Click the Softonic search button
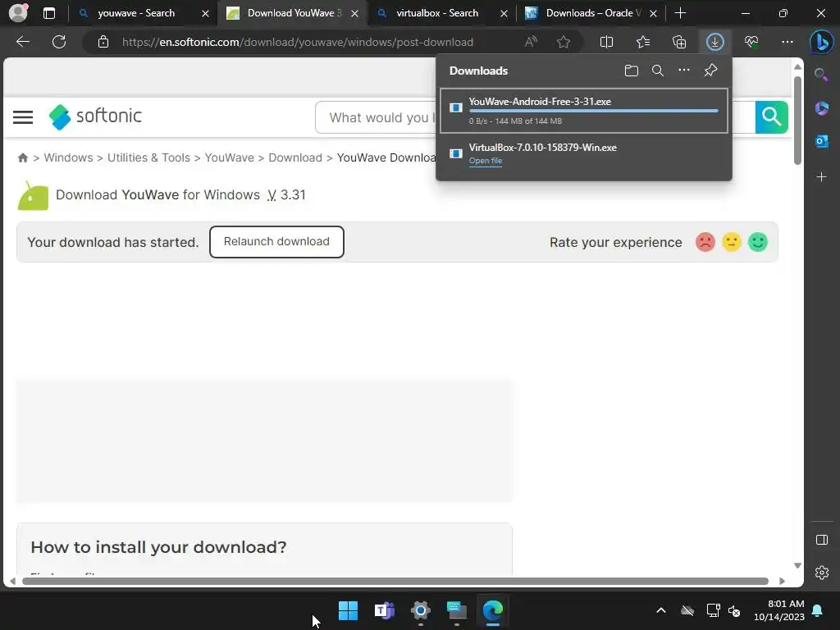Viewport: 840px width, 630px height. coord(771,116)
